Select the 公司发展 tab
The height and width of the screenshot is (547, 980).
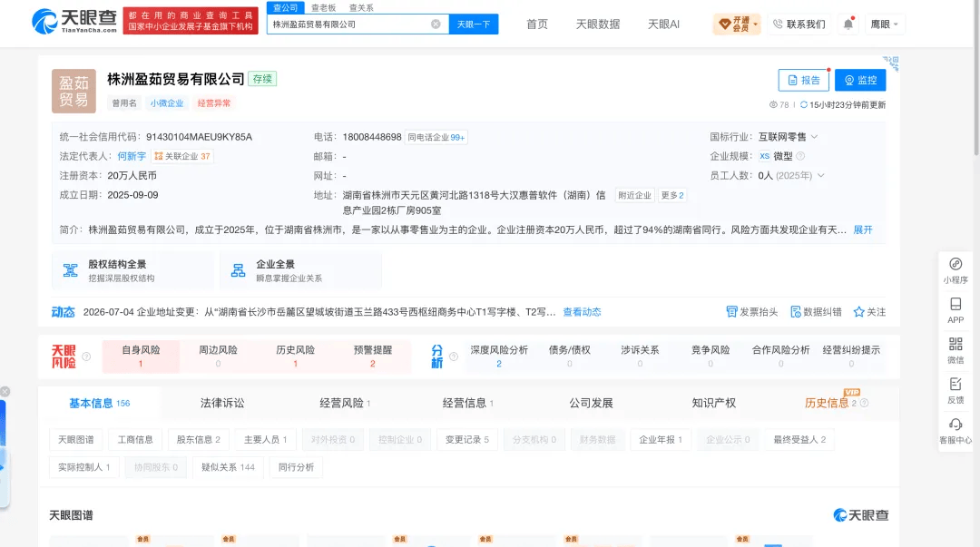(591, 403)
